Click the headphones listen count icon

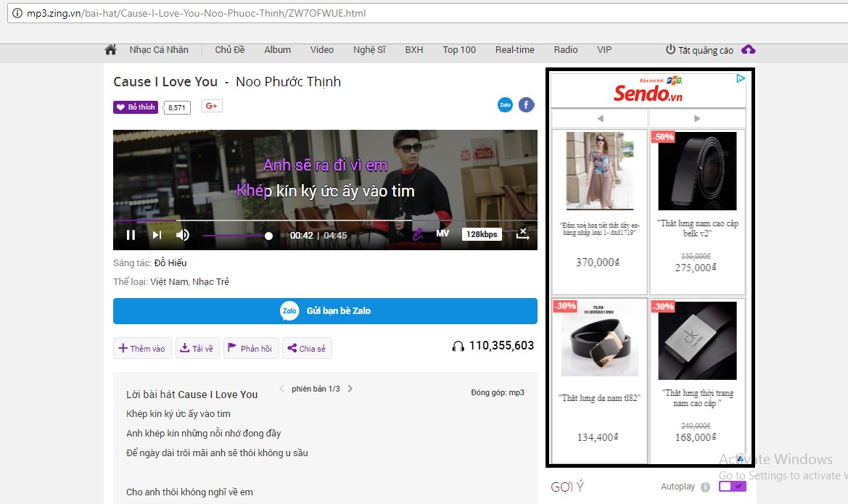tap(458, 346)
